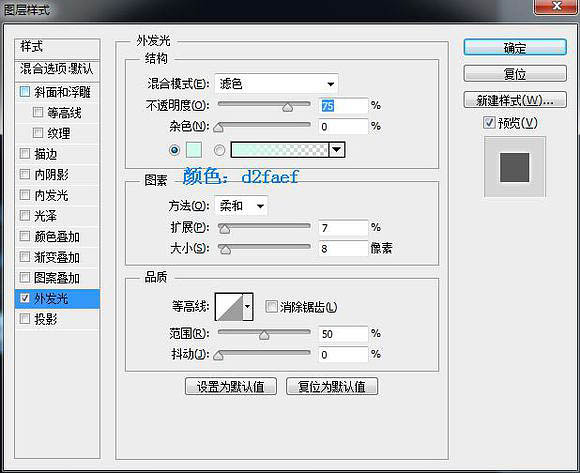This screenshot has height=473, width=580.
Task: Enable the 渐变叠加 checkbox
Action: (x=25, y=257)
